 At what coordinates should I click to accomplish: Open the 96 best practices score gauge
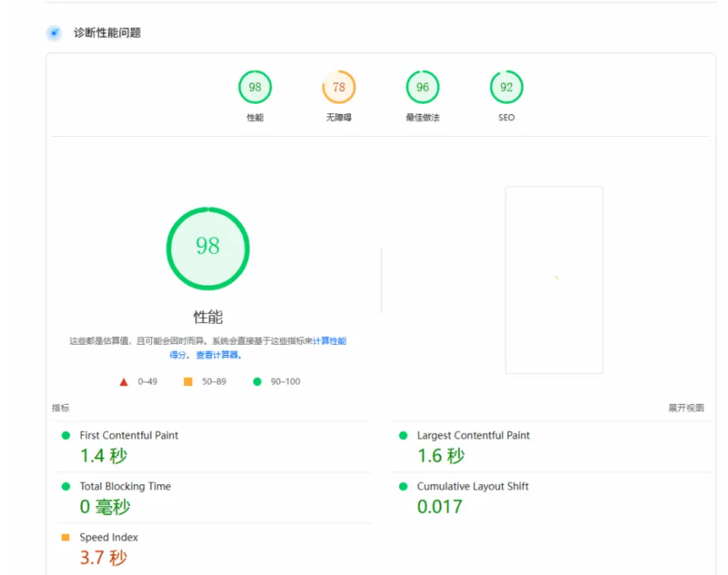(422, 87)
